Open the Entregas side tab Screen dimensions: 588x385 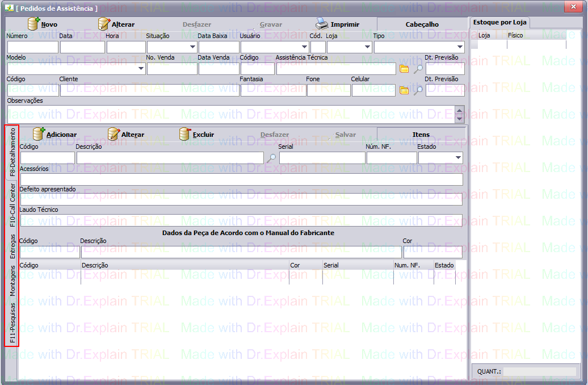pyautogui.click(x=12, y=245)
